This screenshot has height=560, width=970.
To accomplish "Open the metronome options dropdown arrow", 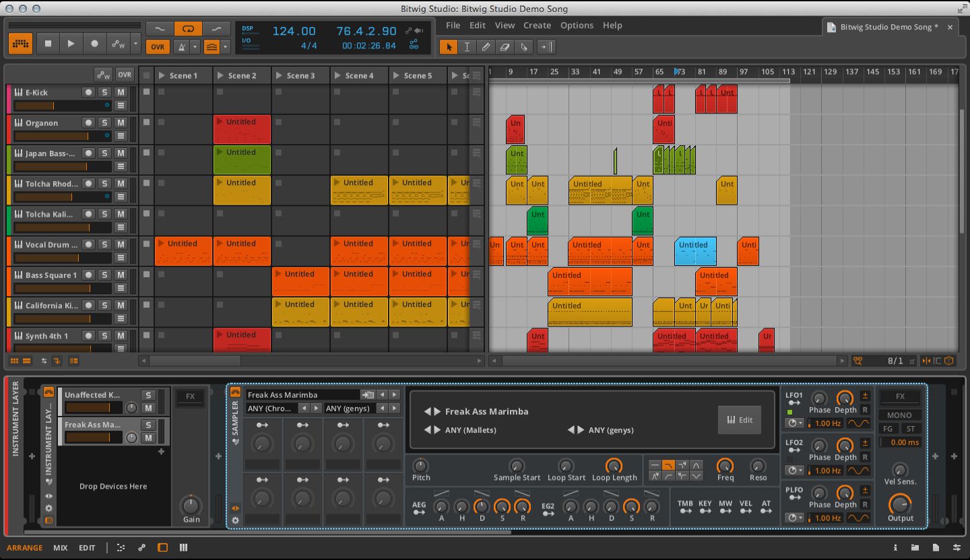I will (x=195, y=47).
